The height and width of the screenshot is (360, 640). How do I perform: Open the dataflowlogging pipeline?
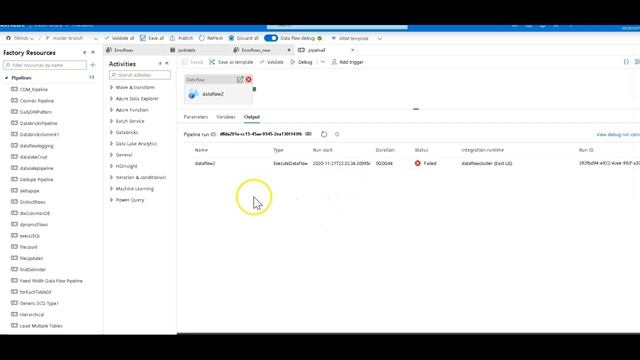[x=36, y=146]
